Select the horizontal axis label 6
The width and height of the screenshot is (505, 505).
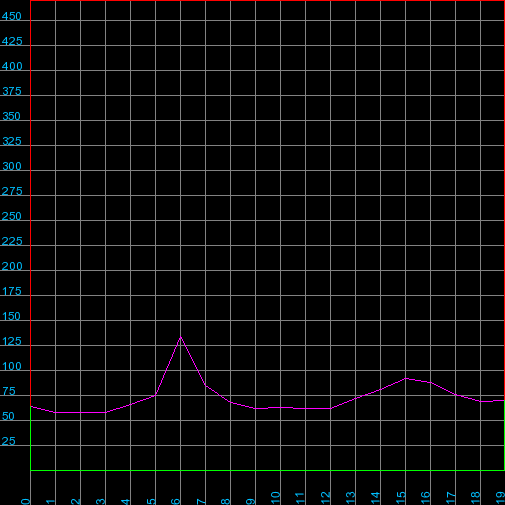click(175, 501)
